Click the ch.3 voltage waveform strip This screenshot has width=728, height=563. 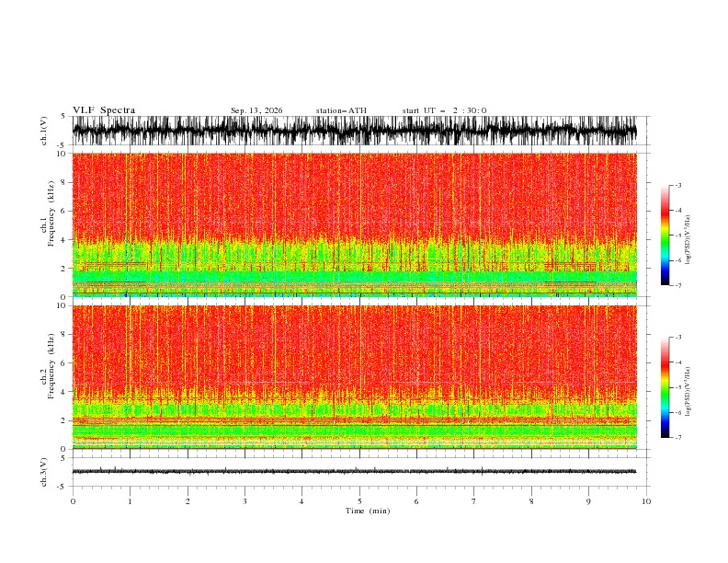click(x=354, y=472)
